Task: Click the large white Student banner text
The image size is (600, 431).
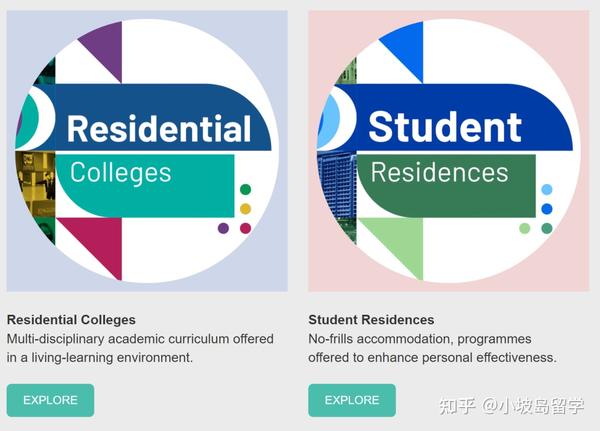Action: [x=444, y=127]
